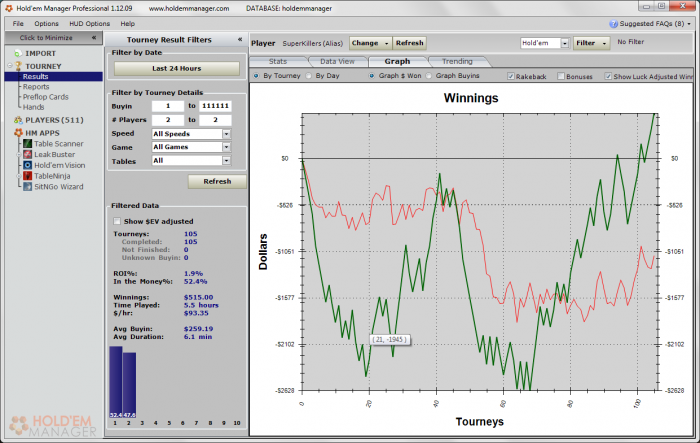Collapse the TOURNEY tree node
The height and width of the screenshot is (443, 700).
point(10,66)
